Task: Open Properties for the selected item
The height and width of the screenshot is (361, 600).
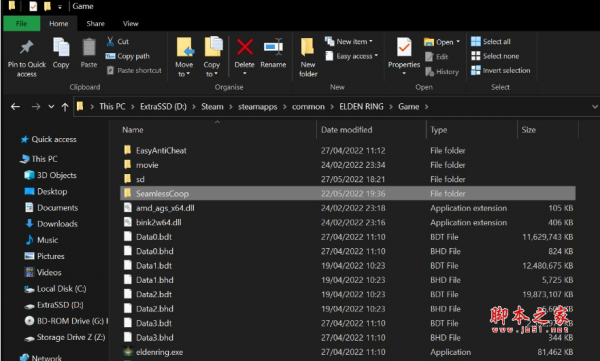Action: click(404, 56)
